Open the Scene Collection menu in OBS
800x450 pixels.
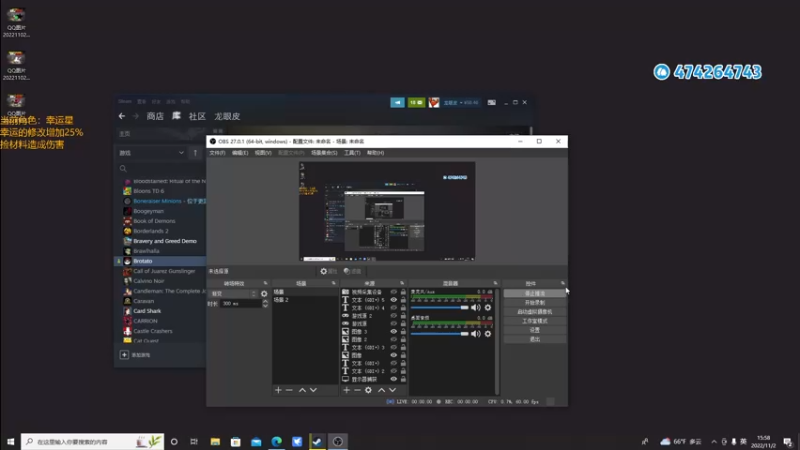point(324,153)
